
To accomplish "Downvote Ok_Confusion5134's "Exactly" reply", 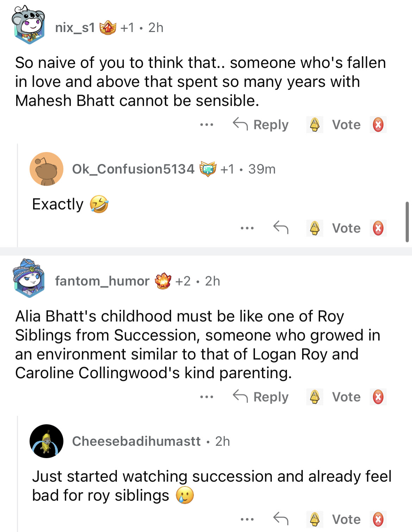I will click(x=378, y=228).
